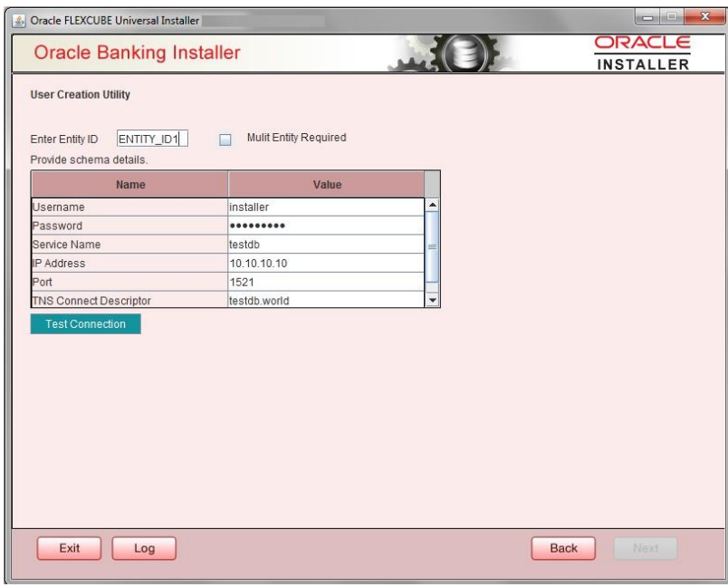The height and width of the screenshot is (587, 728).
Task: Click the table scrollbar down arrow
Action: pyautogui.click(x=432, y=300)
